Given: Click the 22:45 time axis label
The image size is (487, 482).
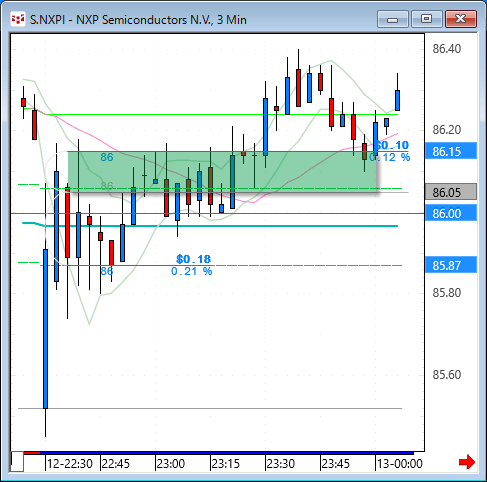Looking at the screenshot, I should [115, 463].
